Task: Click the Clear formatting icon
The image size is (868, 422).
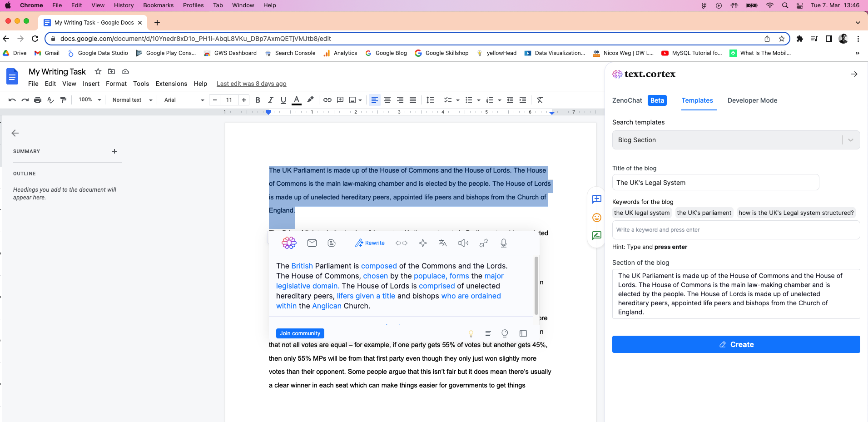Action: pos(540,100)
